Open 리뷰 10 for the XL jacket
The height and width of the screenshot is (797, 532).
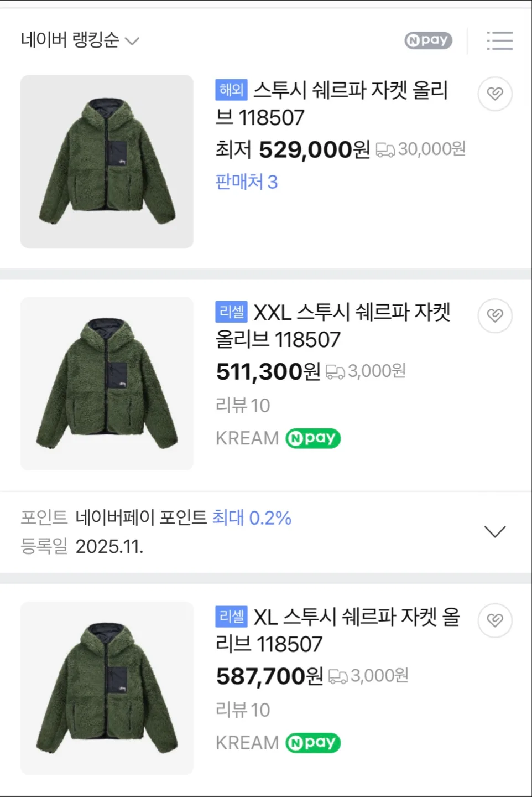[x=243, y=710]
